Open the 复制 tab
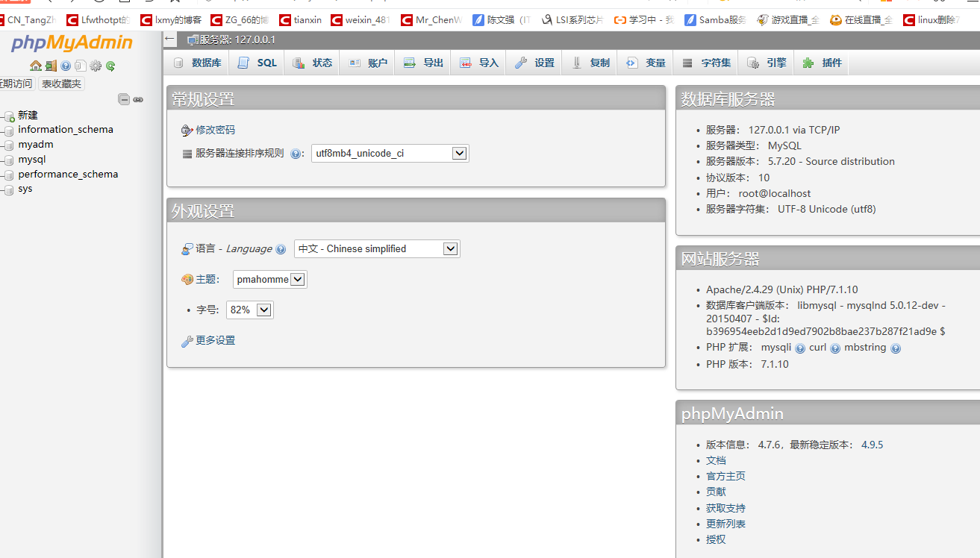 590,63
